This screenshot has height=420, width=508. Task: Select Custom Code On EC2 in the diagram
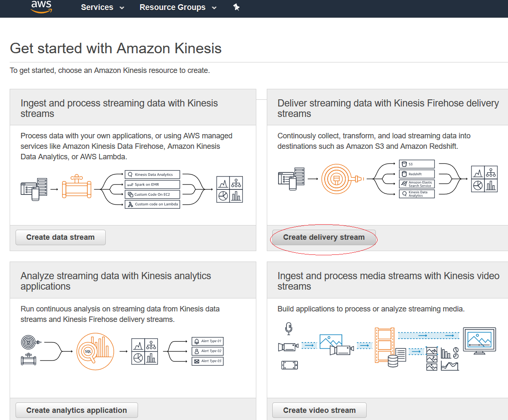(152, 194)
